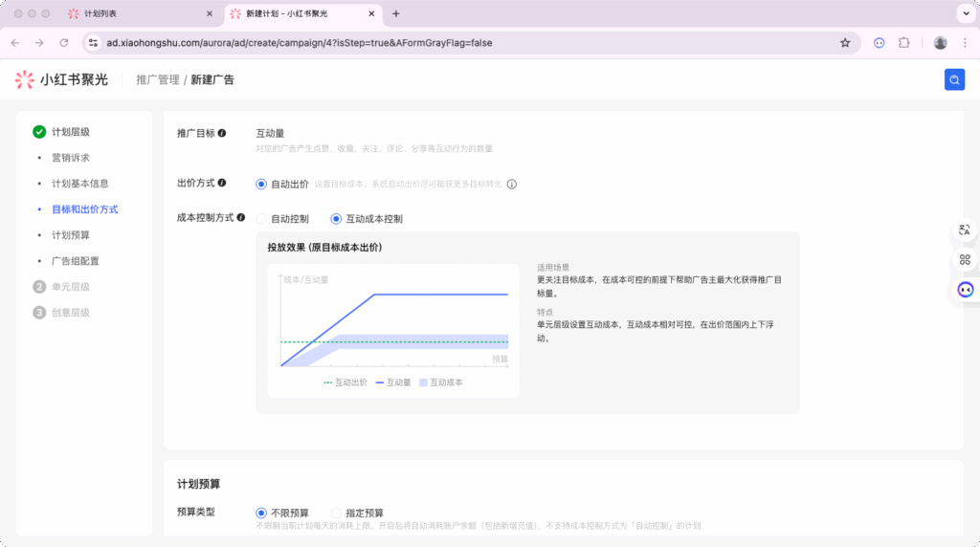
Task: Click the 投放效果 chart thumbnail
Action: point(393,330)
